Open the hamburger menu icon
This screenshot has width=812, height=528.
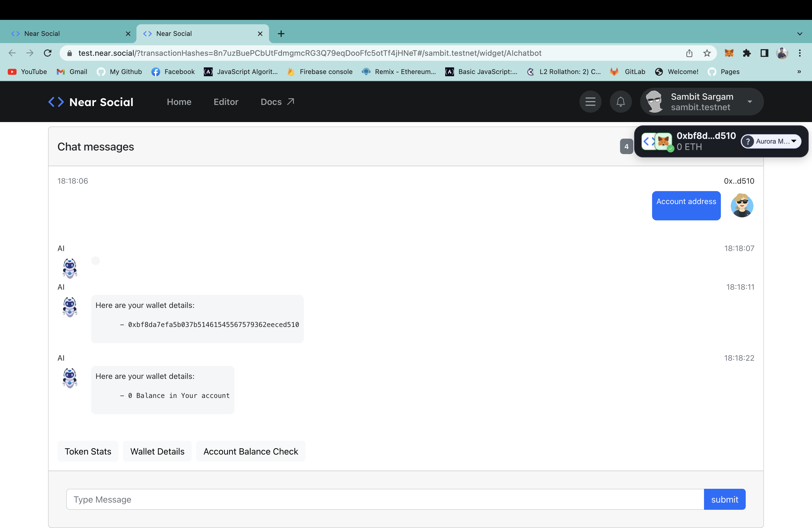coord(590,102)
